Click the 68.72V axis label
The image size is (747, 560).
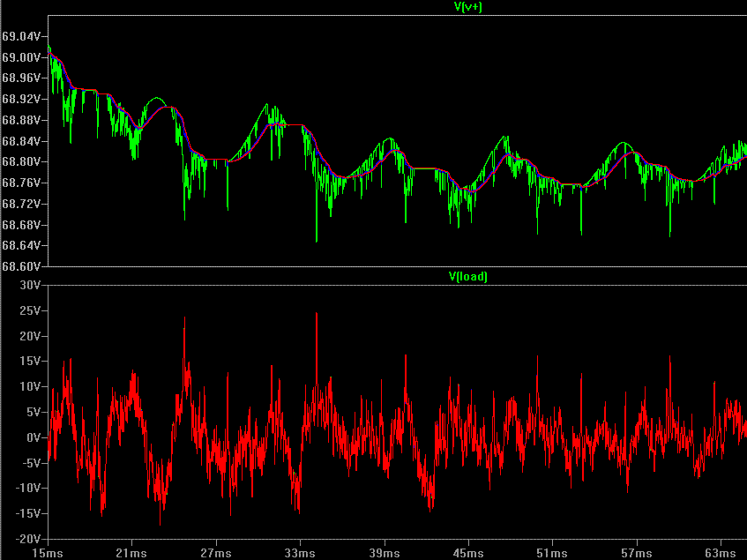click(23, 204)
